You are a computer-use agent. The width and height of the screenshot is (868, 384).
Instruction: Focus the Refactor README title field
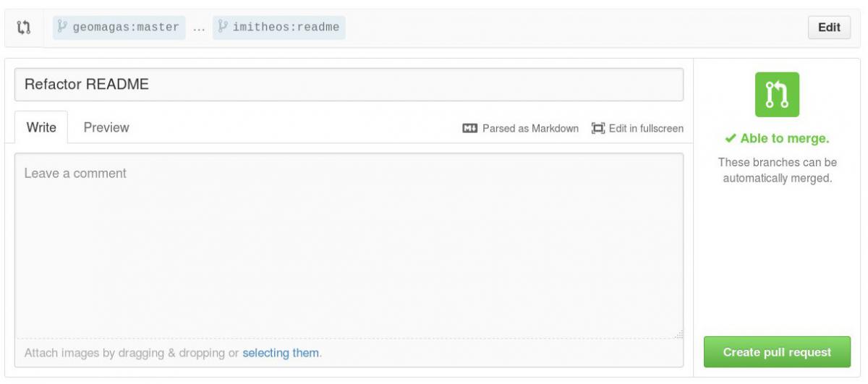(349, 85)
